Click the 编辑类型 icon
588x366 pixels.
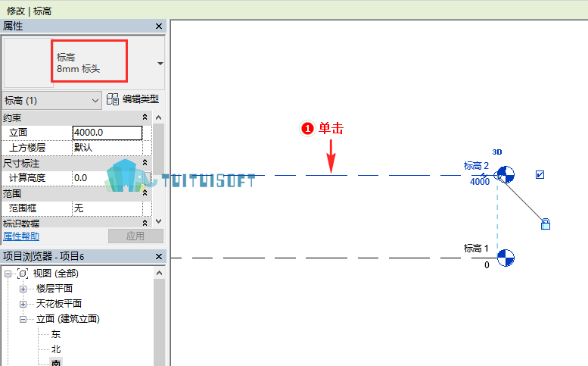(113, 99)
